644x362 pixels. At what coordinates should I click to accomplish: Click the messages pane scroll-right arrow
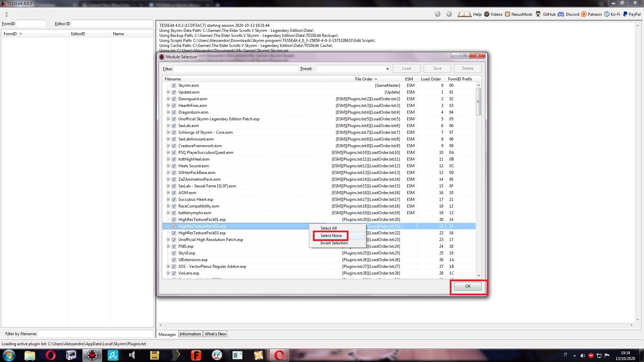point(632,325)
